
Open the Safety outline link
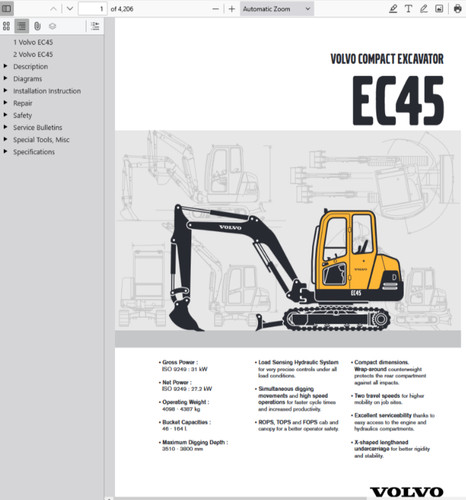pyautogui.click(x=23, y=115)
